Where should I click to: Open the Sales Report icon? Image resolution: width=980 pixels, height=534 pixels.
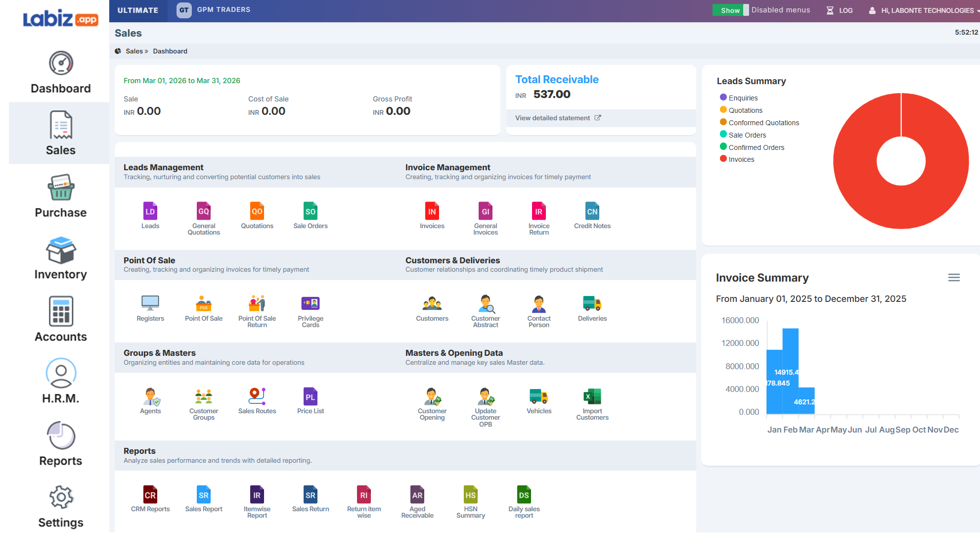[x=204, y=494]
